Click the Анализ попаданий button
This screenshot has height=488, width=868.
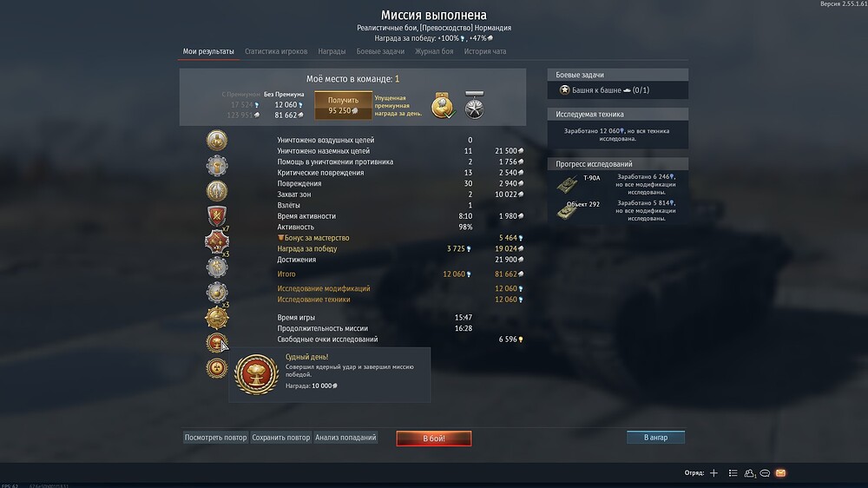point(345,438)
